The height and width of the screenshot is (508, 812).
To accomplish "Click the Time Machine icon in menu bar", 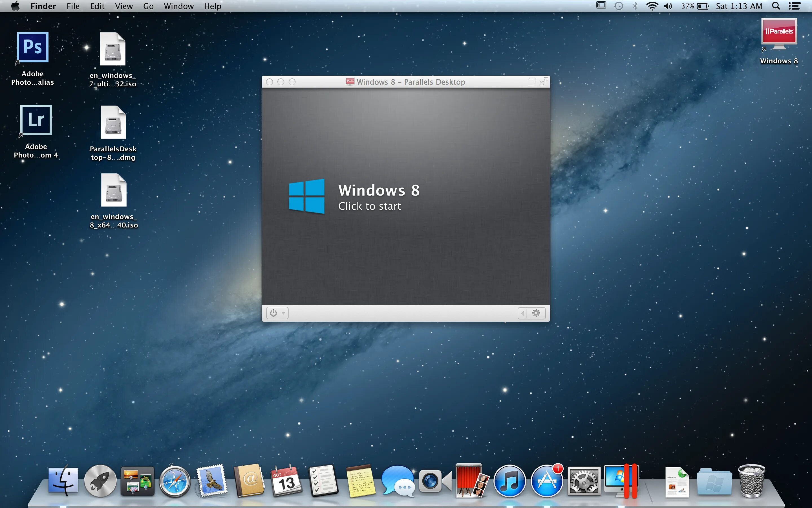I will point(618,6).
